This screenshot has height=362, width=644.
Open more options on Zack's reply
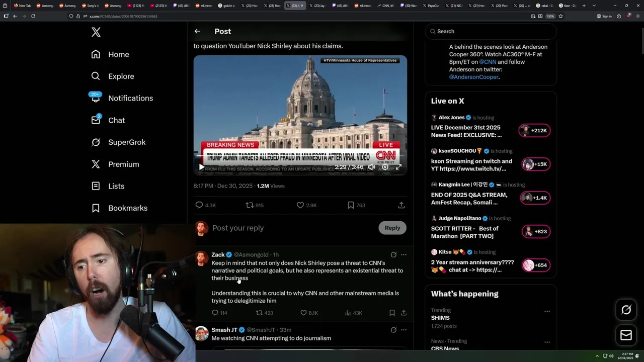tap(404, 255)
